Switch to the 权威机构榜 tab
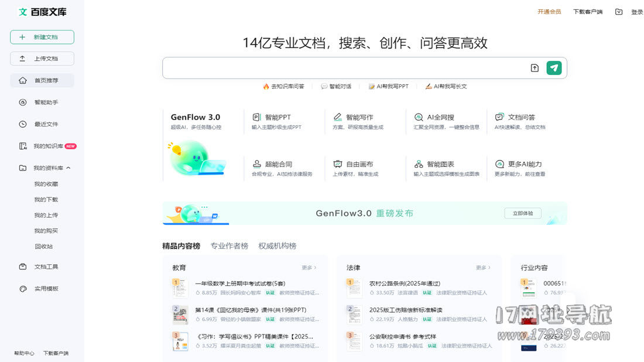The image size is (644, 362). [x=277, y=246]
